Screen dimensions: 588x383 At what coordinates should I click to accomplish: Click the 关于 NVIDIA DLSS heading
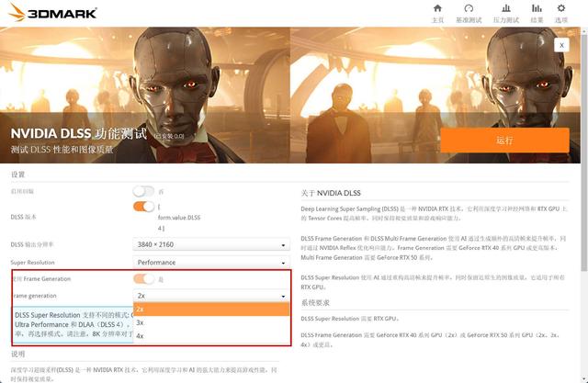(331, 193)
